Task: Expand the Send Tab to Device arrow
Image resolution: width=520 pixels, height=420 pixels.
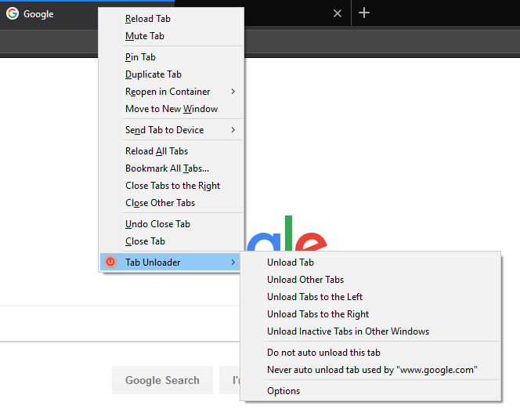Action: [233, 130]
